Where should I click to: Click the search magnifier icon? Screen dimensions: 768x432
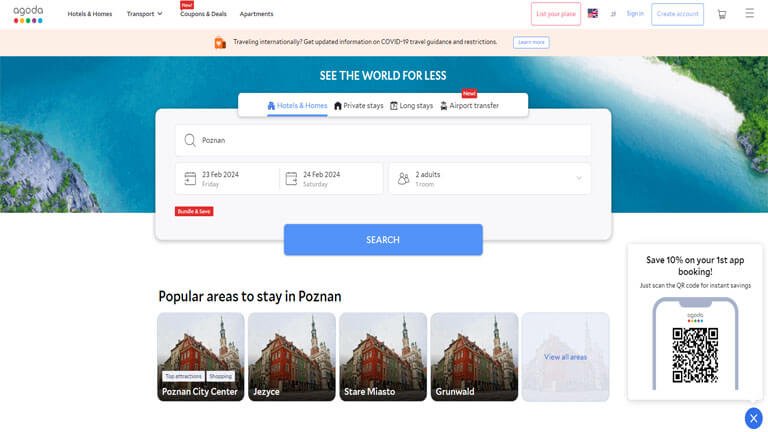tap(190, 141)
